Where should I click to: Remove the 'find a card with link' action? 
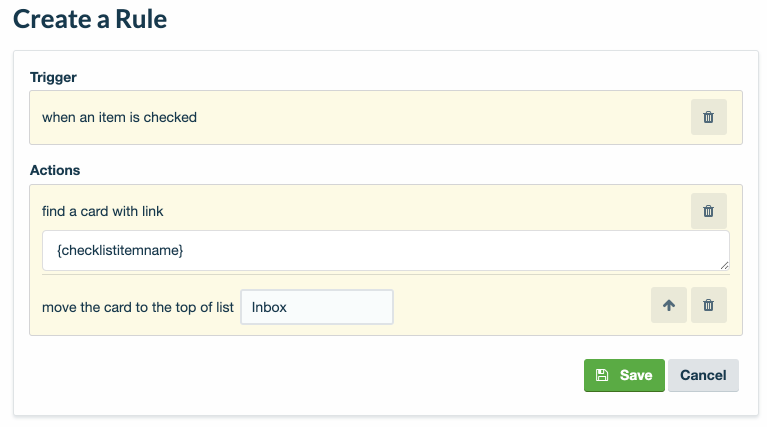coord(708,211)
